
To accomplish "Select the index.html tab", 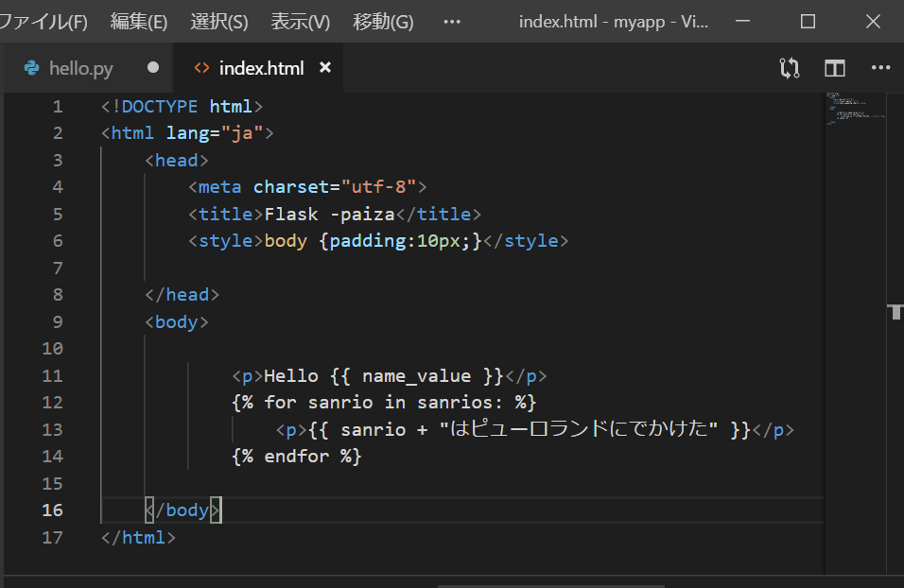I will pos(261,67).
